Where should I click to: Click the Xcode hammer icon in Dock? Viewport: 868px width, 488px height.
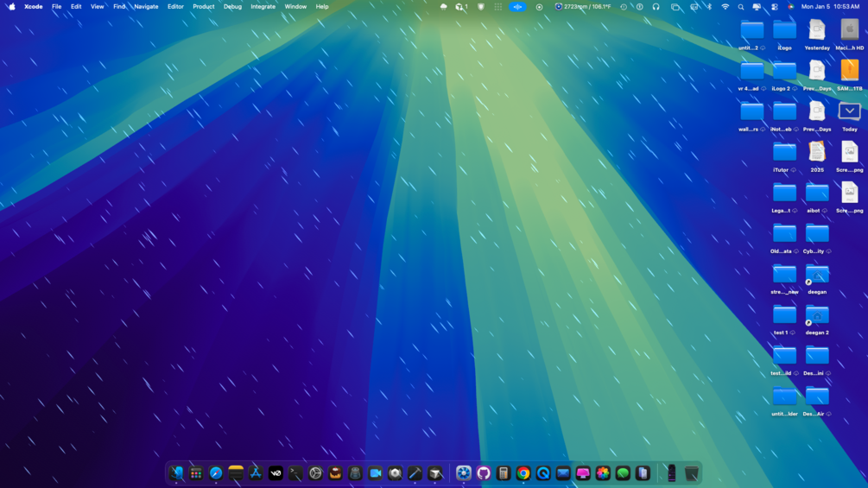click(415, 473)
